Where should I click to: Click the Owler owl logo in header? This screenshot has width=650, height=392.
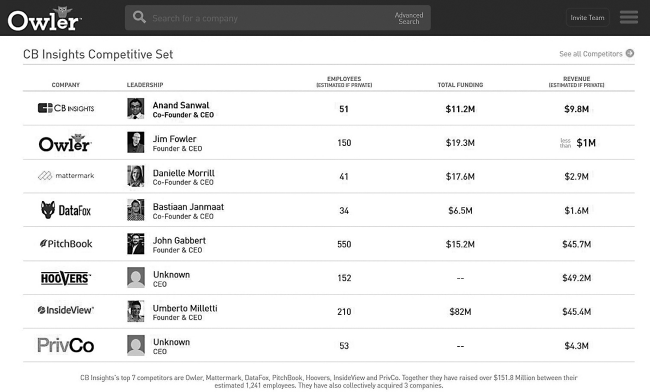pyautogui.click(x=44, y=19)
